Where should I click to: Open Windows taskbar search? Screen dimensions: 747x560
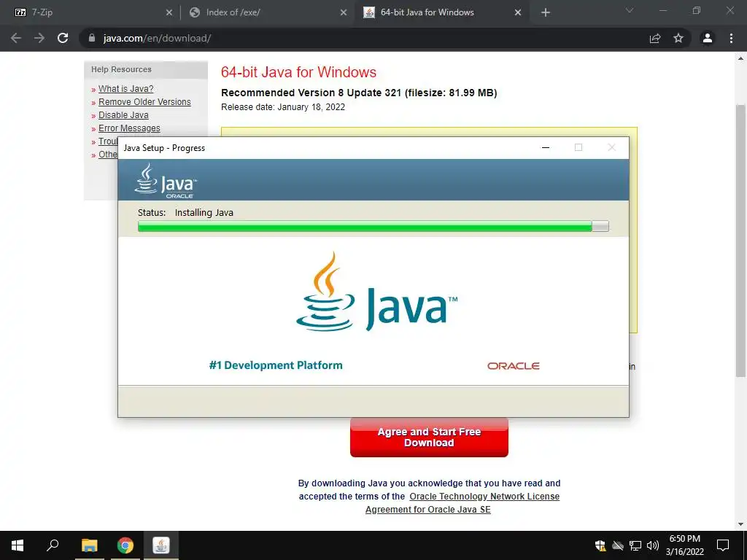[53, 545]
